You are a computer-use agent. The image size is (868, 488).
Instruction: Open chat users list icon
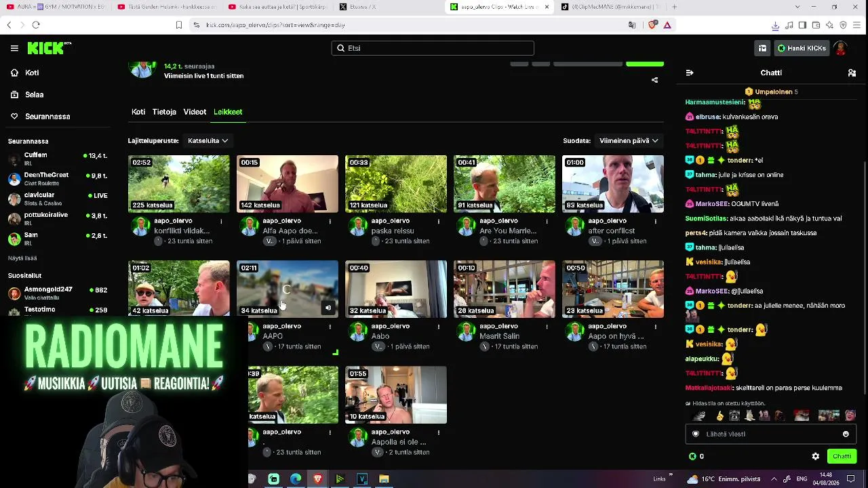pyautogui.click(x=852, y=73)
